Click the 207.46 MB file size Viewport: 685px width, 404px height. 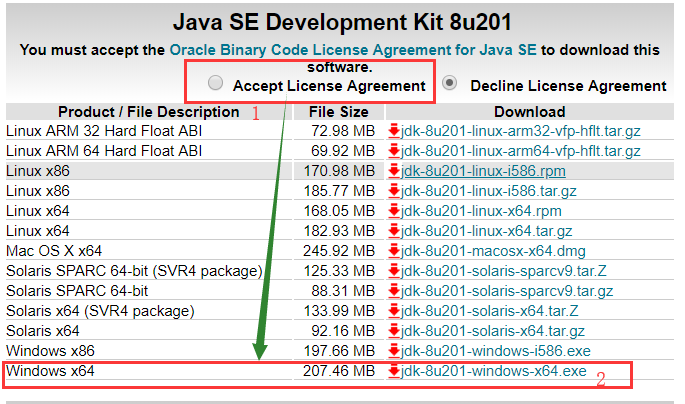coord(339,371)
